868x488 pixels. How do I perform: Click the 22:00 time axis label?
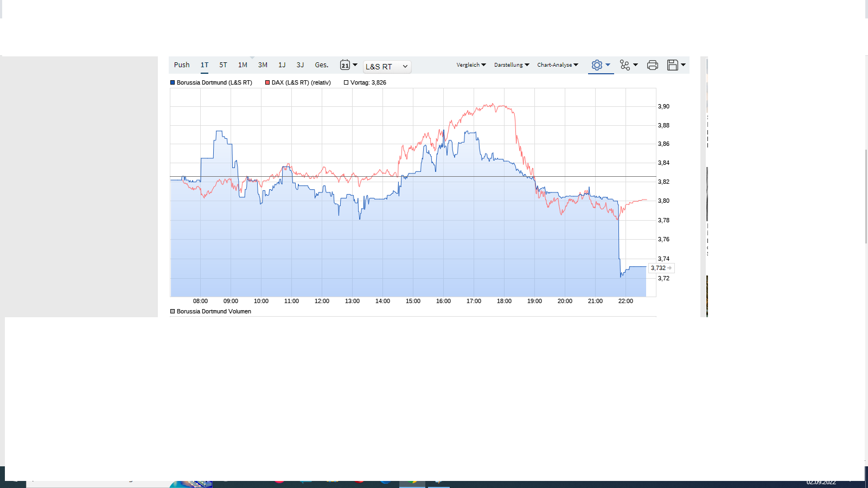click(x=626, y=301)
